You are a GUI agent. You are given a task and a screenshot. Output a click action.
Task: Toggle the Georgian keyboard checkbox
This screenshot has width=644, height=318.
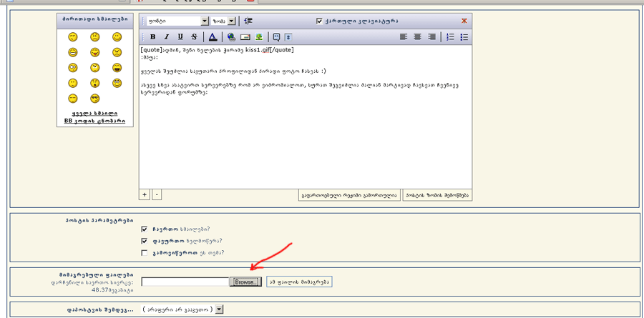point(319,21)
